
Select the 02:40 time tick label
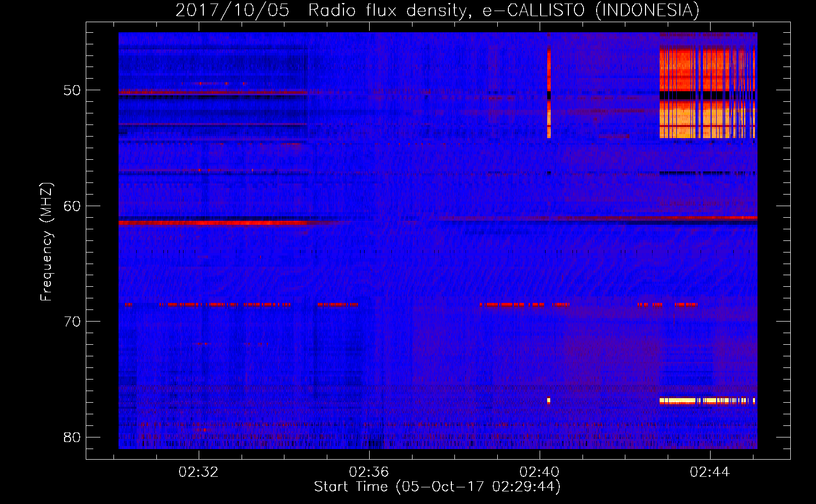tap(540, 472)
